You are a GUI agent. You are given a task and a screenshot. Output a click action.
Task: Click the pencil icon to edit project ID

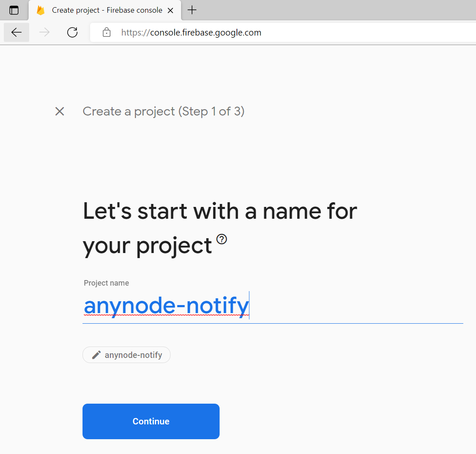[96, 355]
